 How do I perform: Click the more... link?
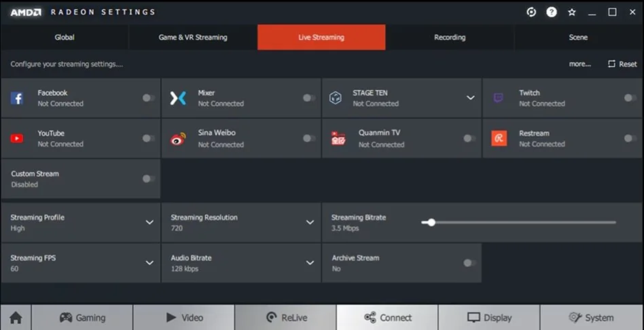click(579, 64)
